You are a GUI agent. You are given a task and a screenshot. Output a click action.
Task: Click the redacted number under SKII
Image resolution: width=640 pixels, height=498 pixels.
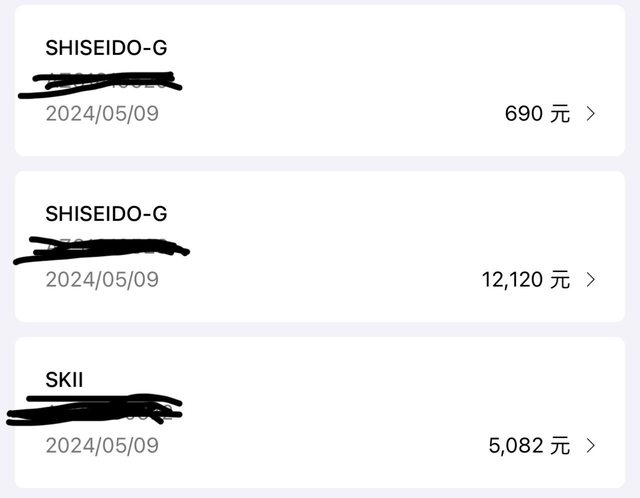pyautogui.click(x=96, y=411)
